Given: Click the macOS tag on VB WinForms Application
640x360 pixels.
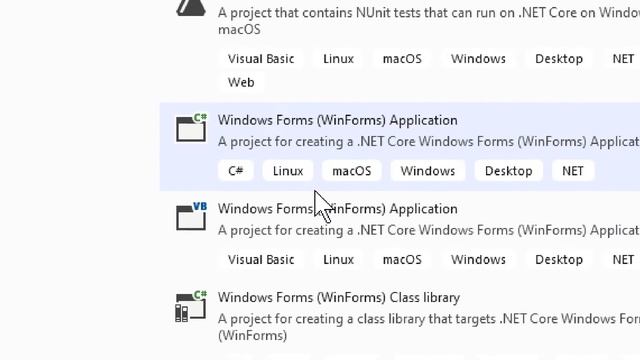Looking at the screenshot, I should click(402, 260).
